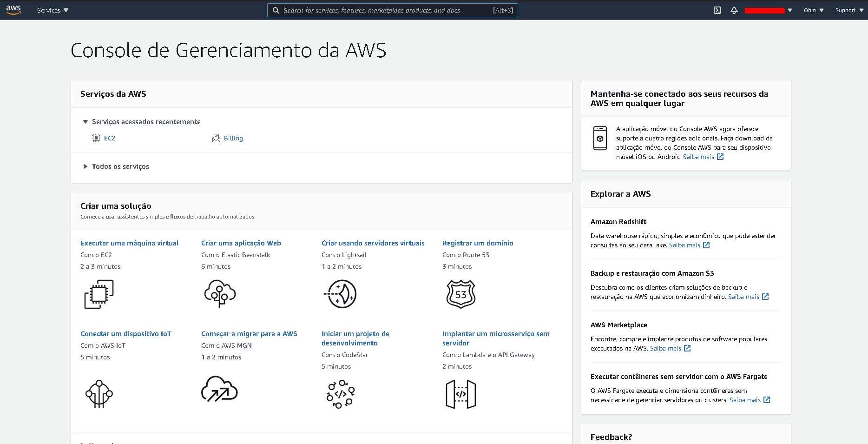This screenshot has width=868, height=444.
Task: Click the 'Com o Lightsail' text
Action: tap(344, 255)
